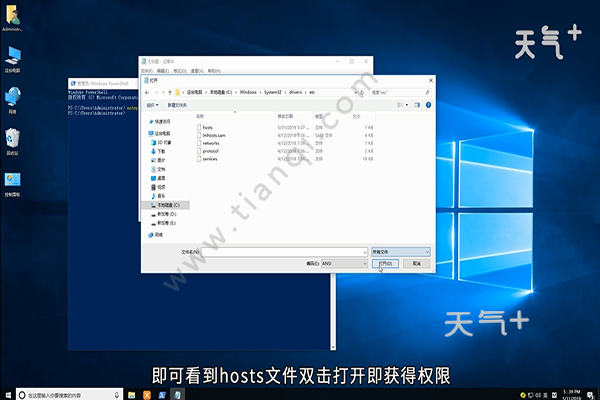This screenshot has height=400, width=600.
Task: Click the Windows Start button
Action: click(8, 395)
